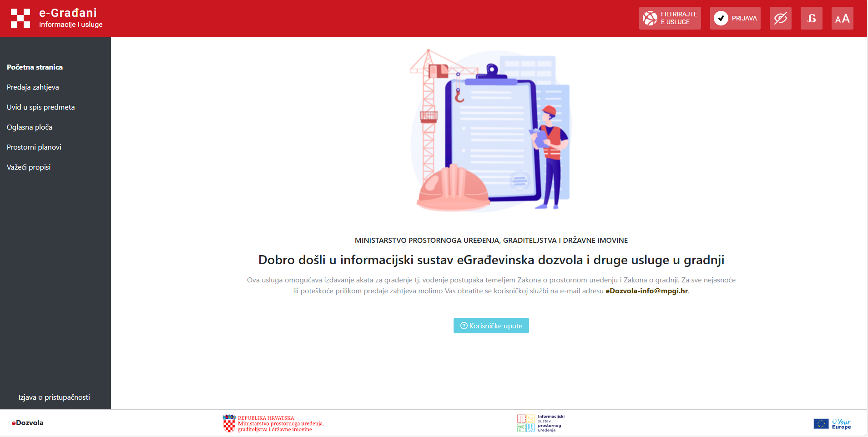868x437 pixels.
Task: Click the Your Europe EU flag logo
Action: coord(832,424)
